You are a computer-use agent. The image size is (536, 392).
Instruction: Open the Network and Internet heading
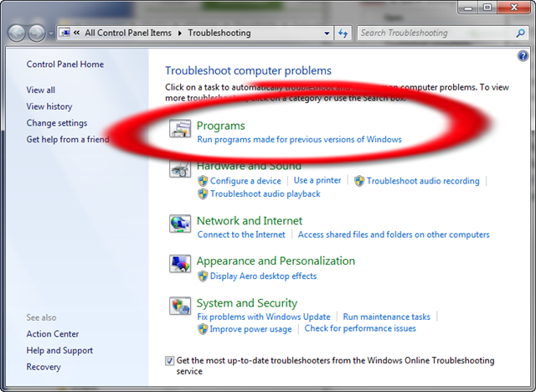250,221
